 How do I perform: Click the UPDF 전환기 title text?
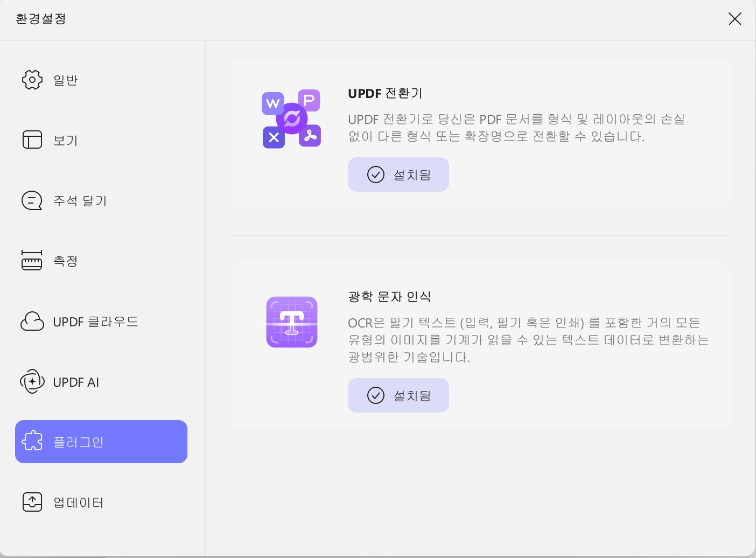pos(385,93)
